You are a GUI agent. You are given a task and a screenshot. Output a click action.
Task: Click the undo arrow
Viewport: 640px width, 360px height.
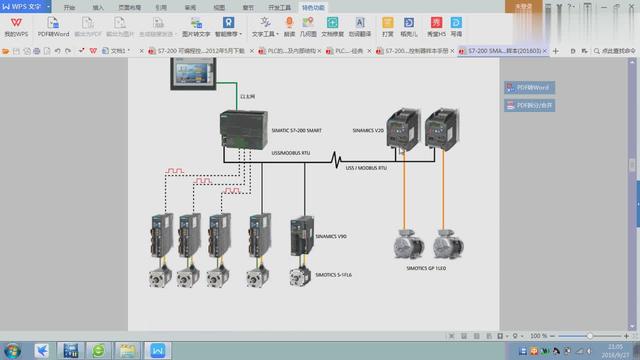click(x=58, y=51)
